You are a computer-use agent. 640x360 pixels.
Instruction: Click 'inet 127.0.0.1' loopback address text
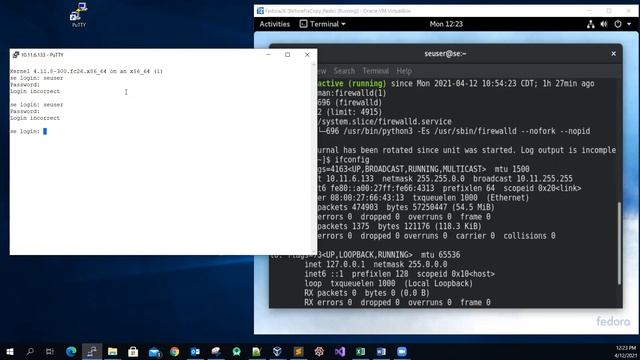pyautogui.click(x=335, y=264)
